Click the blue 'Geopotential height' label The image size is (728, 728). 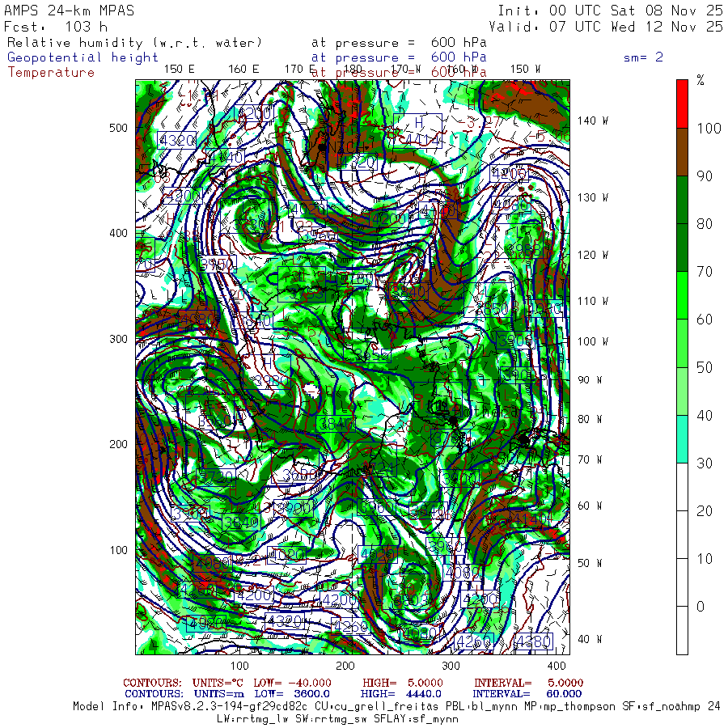(83, 57)
